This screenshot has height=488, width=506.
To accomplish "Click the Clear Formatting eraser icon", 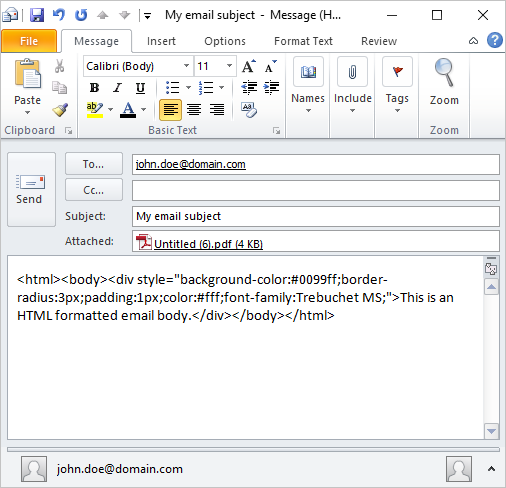I will click(x=249, y=110).
